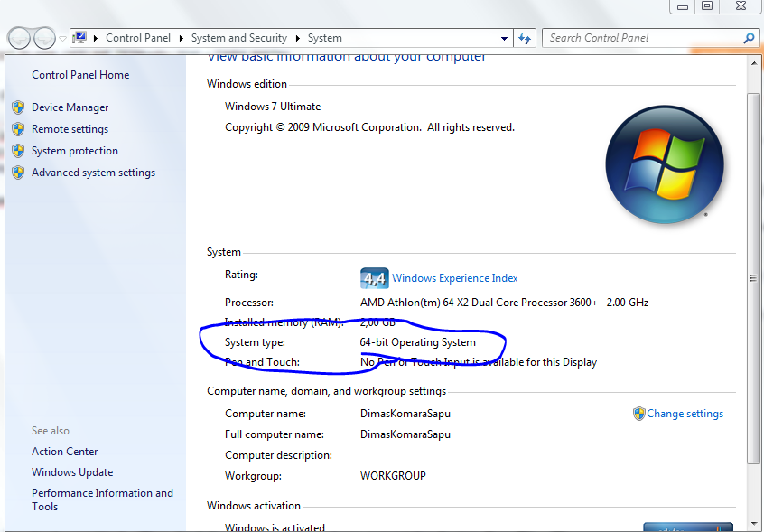Click the Back navigation arrow button
Image resolution: width=764 pixels, height=532 pixels.
pyautogui.click(x=19, y=38)
